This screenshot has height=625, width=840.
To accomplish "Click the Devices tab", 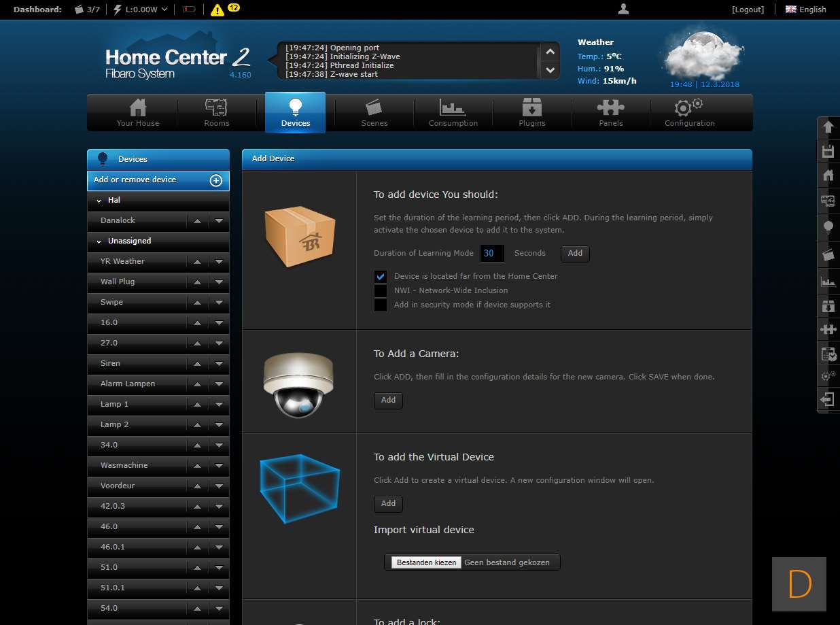I will coord(296,112).
